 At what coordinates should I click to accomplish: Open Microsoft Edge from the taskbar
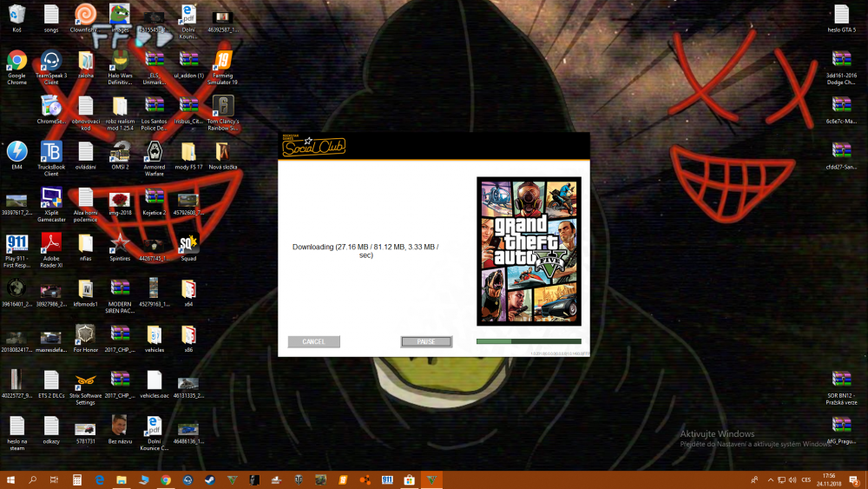(99, 479)
